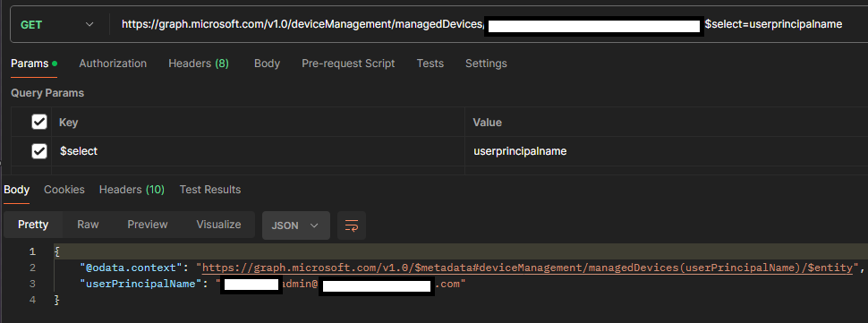Click the "@odata.context" key text
868x323 pixels.
(131, 268)
